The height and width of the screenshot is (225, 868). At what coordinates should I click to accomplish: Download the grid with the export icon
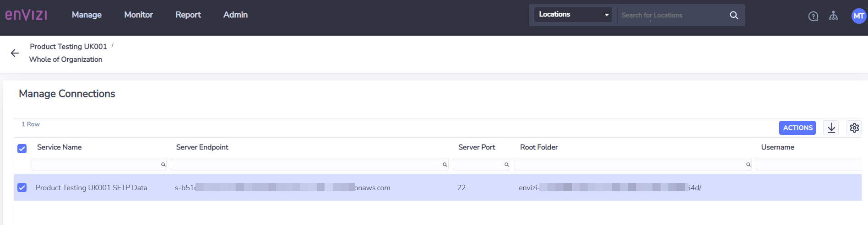tap(831, 128)
